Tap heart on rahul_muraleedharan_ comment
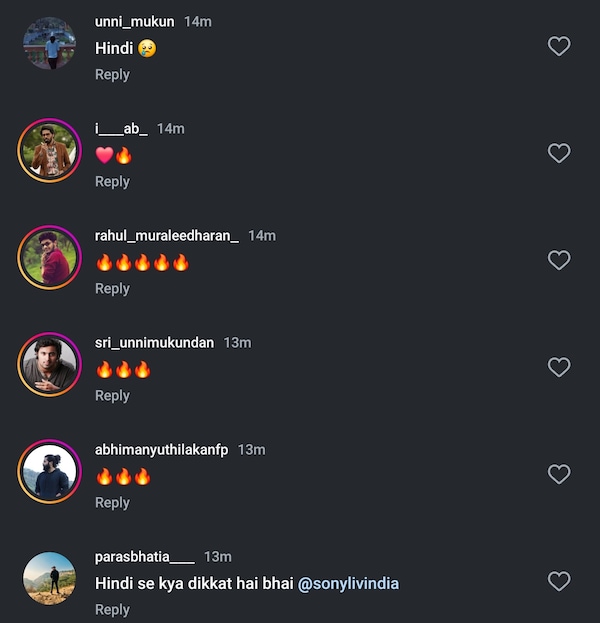 tap(559, 260)
